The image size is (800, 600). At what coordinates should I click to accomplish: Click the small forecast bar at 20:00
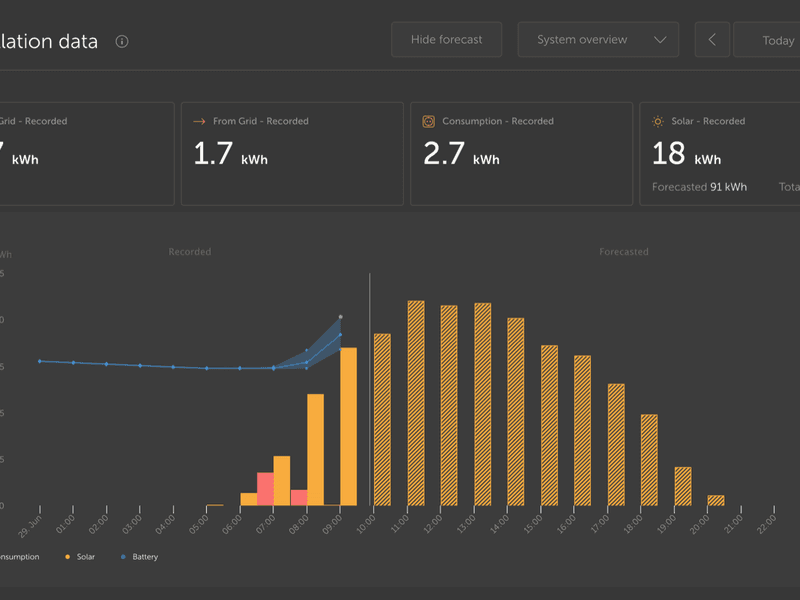click(716, 501)
